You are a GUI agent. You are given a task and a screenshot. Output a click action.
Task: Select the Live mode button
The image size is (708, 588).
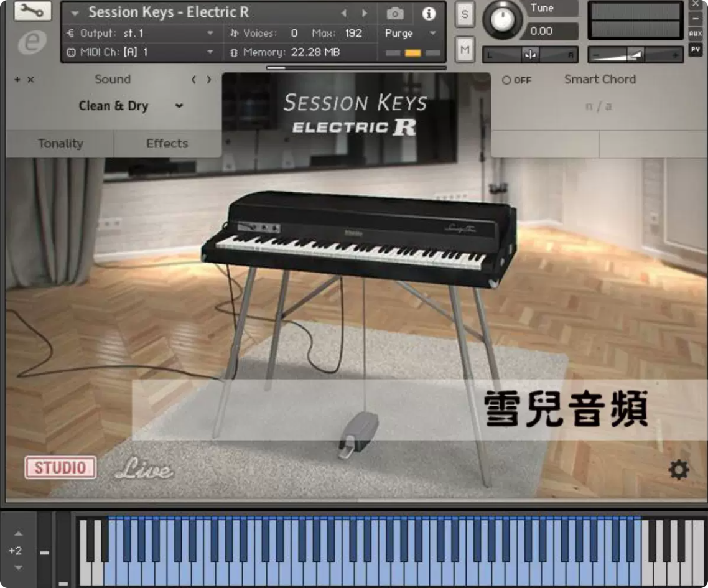click(x=144, y=469)
